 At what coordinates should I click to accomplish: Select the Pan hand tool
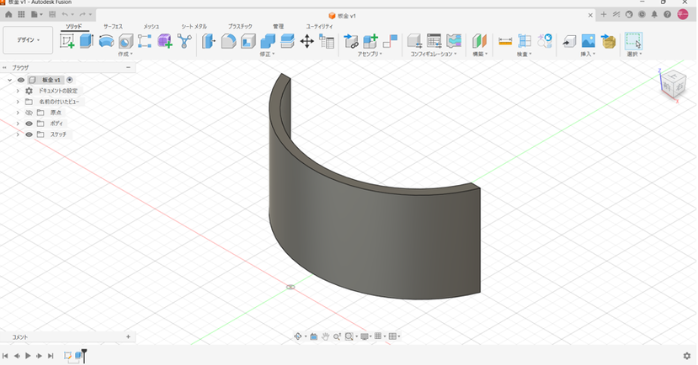pyautogui.click(x=325, y=336)
